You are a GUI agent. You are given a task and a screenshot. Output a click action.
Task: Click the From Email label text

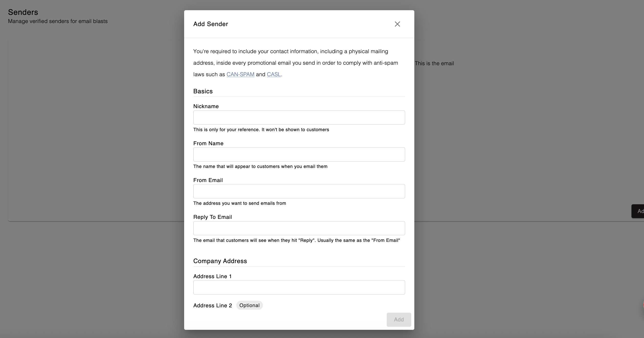click(x=208, y=180)
